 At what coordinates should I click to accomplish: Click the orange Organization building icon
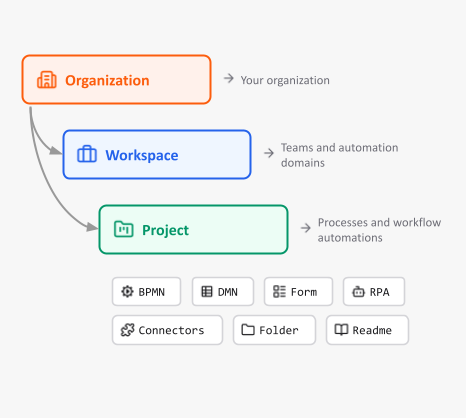(x=47, y=80)
